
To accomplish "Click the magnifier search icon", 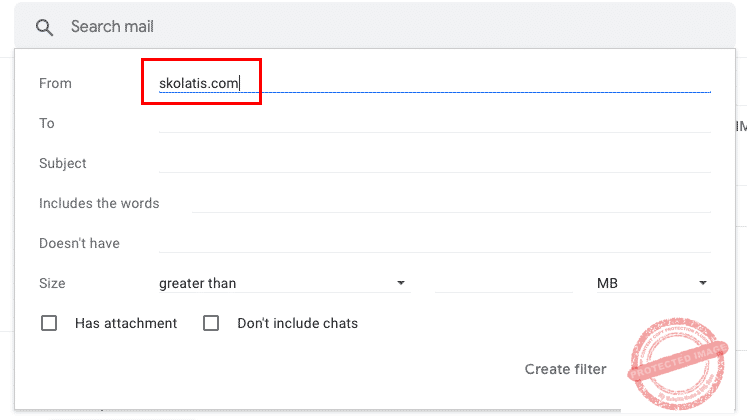I will pos(43,27).
